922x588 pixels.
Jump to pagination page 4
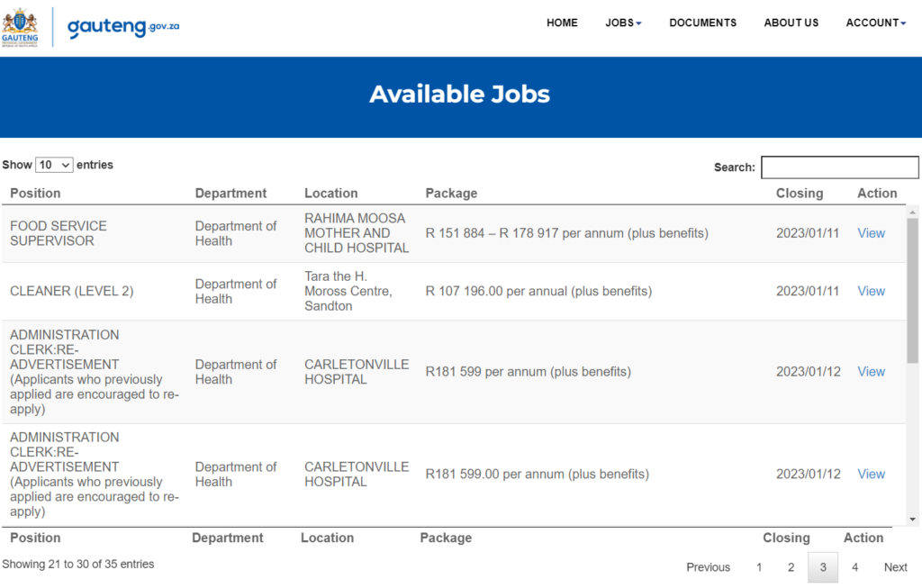click(x=854, y=567)
